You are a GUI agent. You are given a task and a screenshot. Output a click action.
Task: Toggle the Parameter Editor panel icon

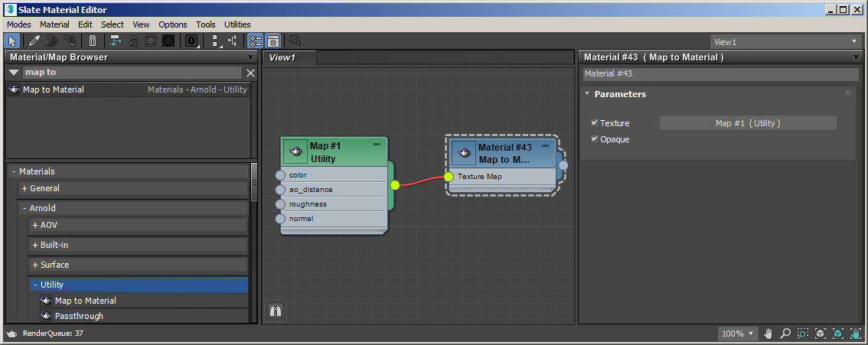273,41
